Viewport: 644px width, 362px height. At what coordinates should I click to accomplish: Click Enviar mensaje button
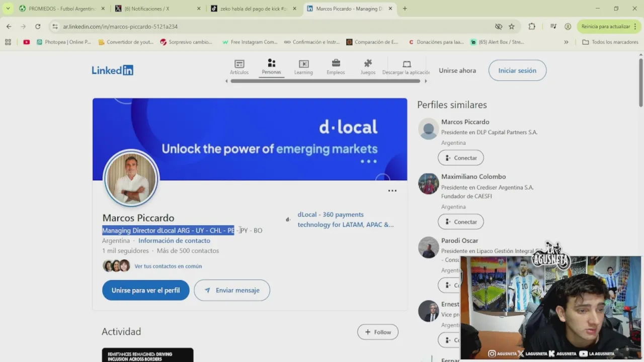click(232, 290)
